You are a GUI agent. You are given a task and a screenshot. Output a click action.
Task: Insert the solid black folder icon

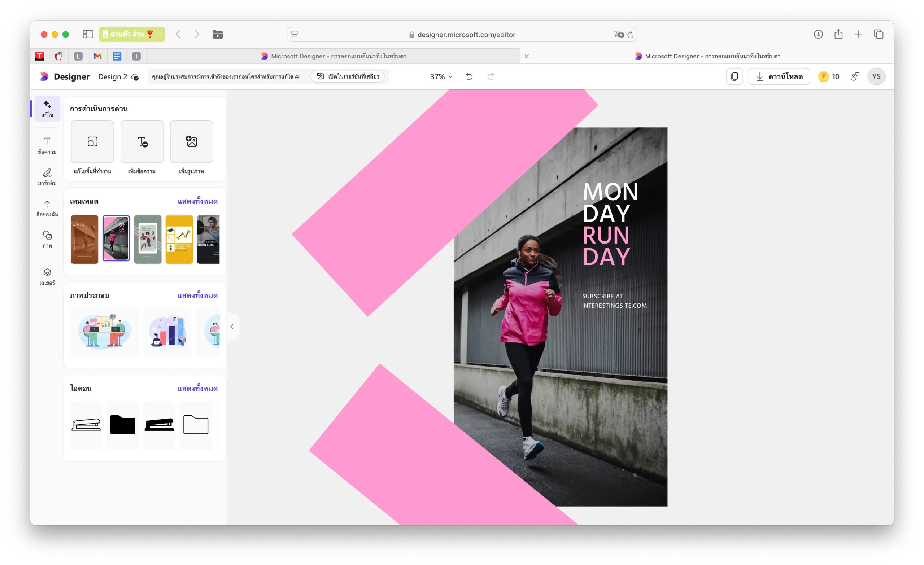coord(123,425)
